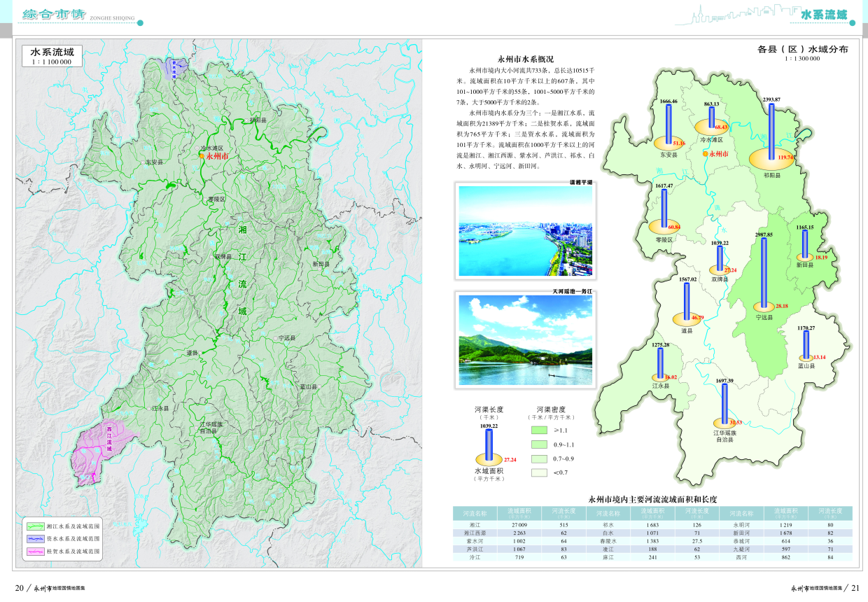This screenshot has height=602, width=868.
Task: Click the 河渠长度 legend label
Action: 489,409
